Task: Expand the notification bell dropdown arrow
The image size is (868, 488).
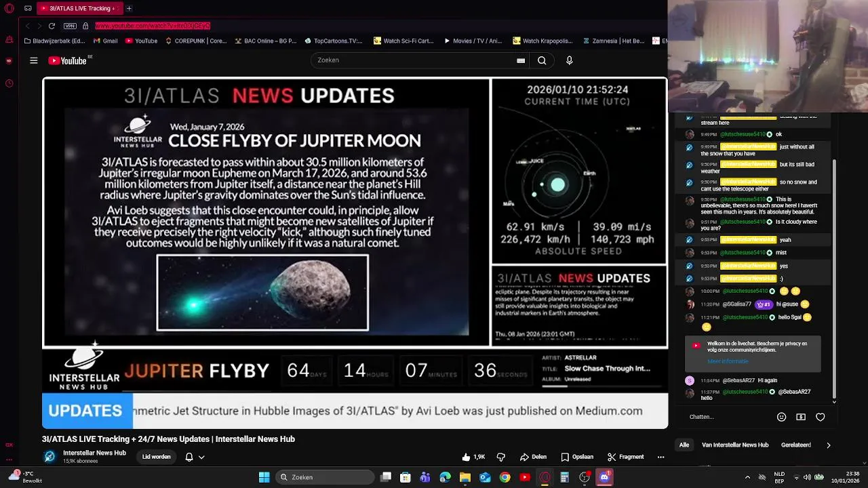Action: tap(201, 457)
